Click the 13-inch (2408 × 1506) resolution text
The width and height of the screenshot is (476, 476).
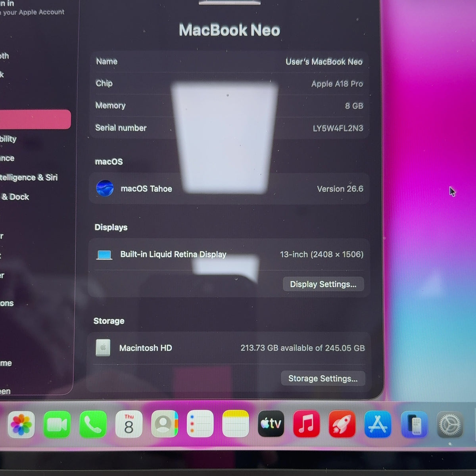pyautogui.click(x=322, y=254)
